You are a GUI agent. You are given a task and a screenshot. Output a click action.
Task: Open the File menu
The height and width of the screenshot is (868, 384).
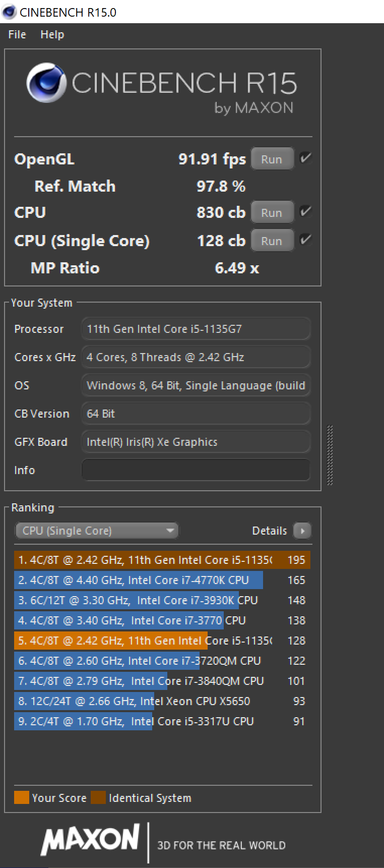[17, 34]
